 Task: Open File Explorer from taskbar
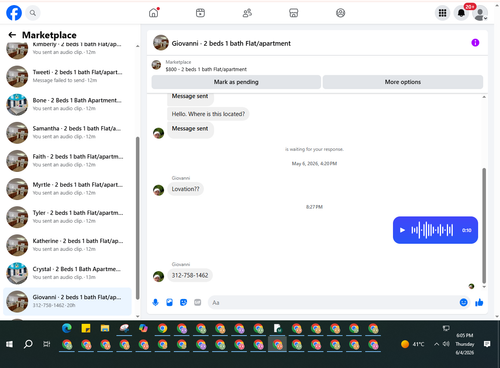(105, 329)
